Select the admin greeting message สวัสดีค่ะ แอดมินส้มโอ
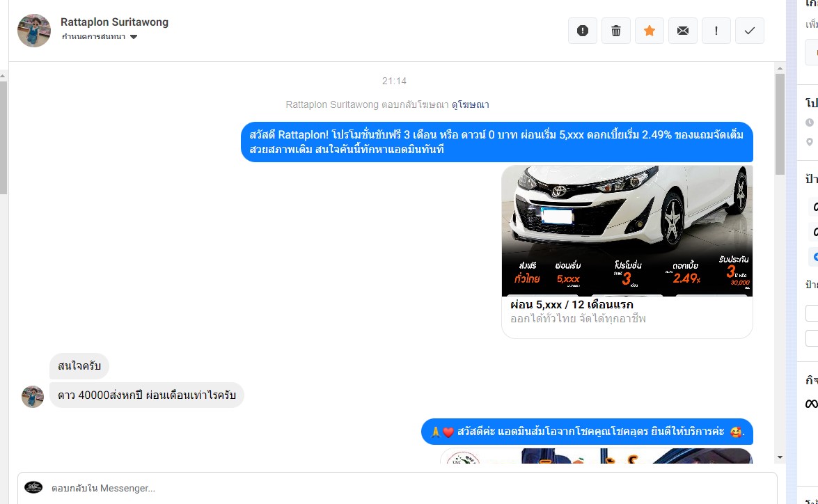The height and width of the screenshot is (504, 818). tap(587, 432)
